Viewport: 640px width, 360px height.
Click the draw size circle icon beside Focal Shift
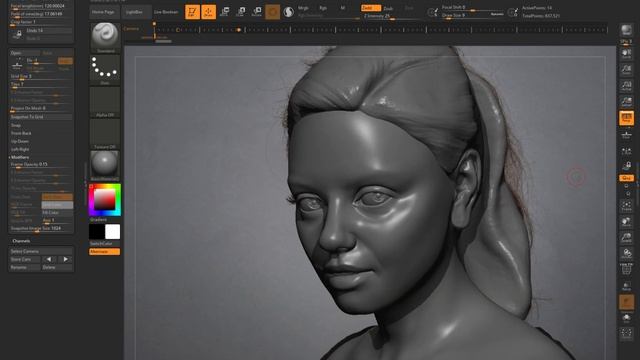tap(432, 13)
